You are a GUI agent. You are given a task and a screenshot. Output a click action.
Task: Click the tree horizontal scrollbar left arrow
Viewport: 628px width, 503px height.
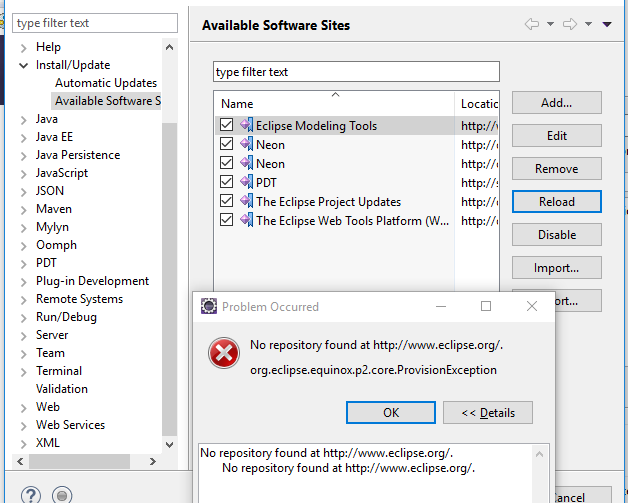20,461
